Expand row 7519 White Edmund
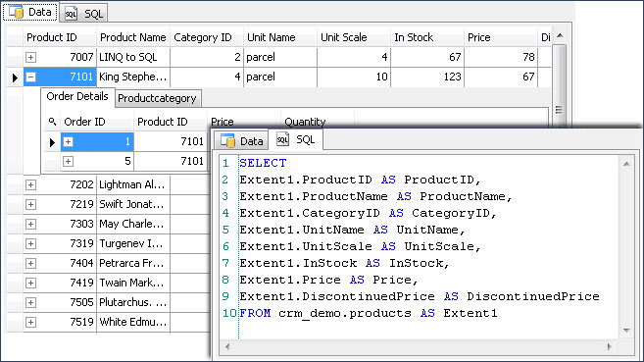Screen dimensions: 644x362 [x=30, y=323]
